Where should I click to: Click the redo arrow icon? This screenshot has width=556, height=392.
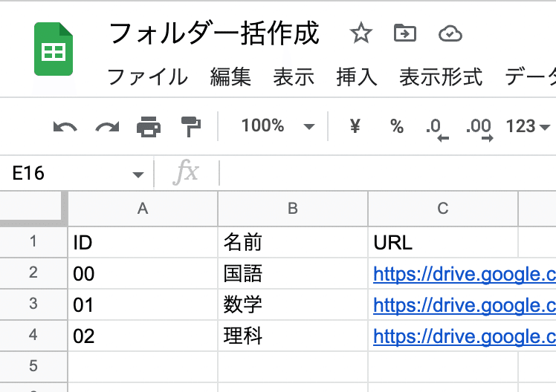click(107, 127)
